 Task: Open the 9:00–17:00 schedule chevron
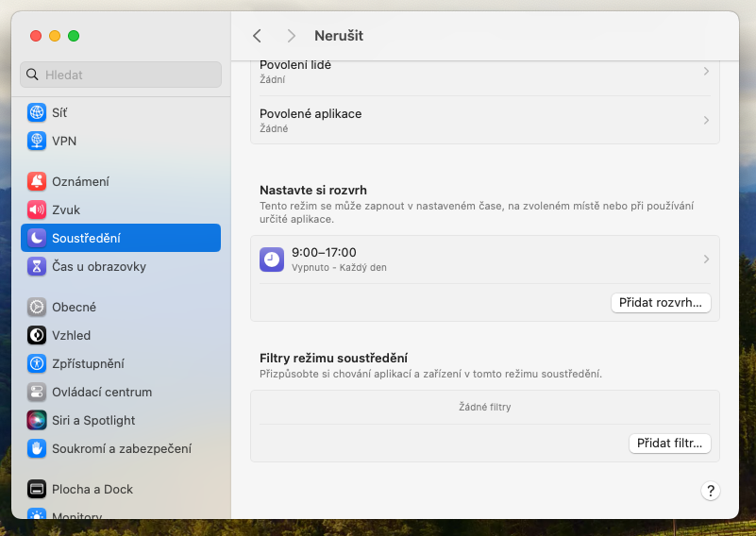[x=706, y=260]
